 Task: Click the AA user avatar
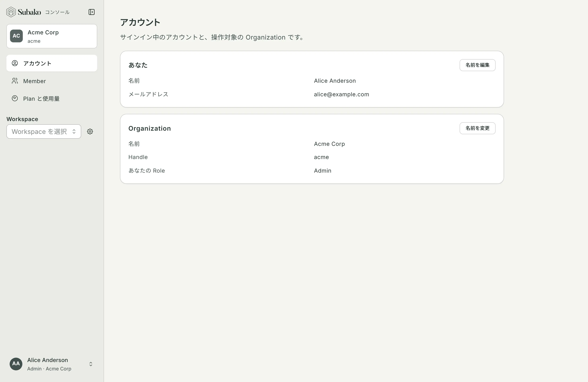click(x=16, y=364)
